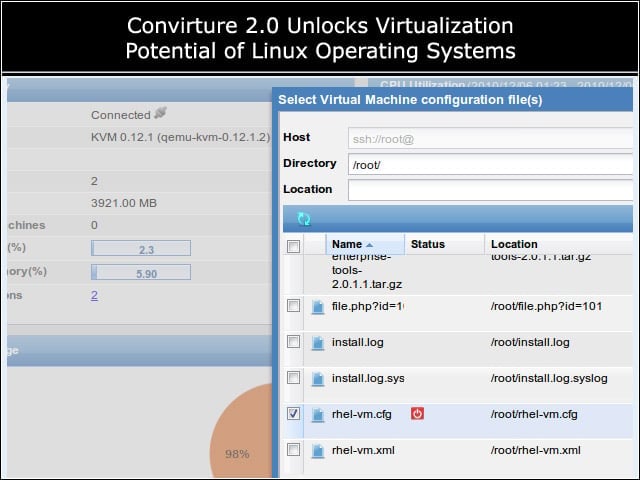Viewport: 640px width, 480px height.
Task: Sort files by the Status column header
Action: point(444,244)
